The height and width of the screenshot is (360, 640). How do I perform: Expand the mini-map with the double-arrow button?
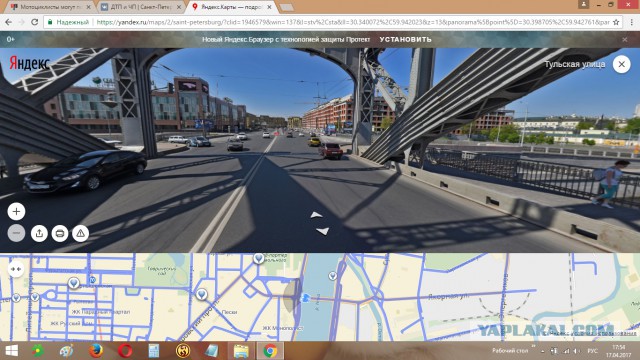[x=16, y=269]
